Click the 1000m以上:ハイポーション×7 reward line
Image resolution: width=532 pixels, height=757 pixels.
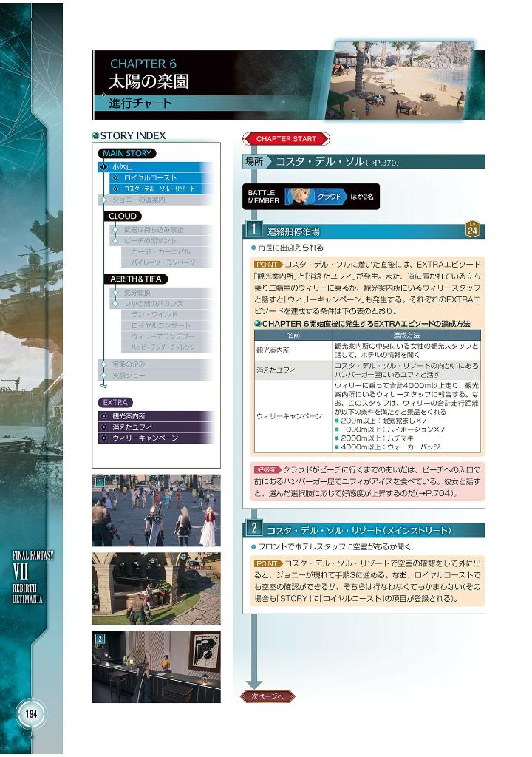[x=390, y=430]
